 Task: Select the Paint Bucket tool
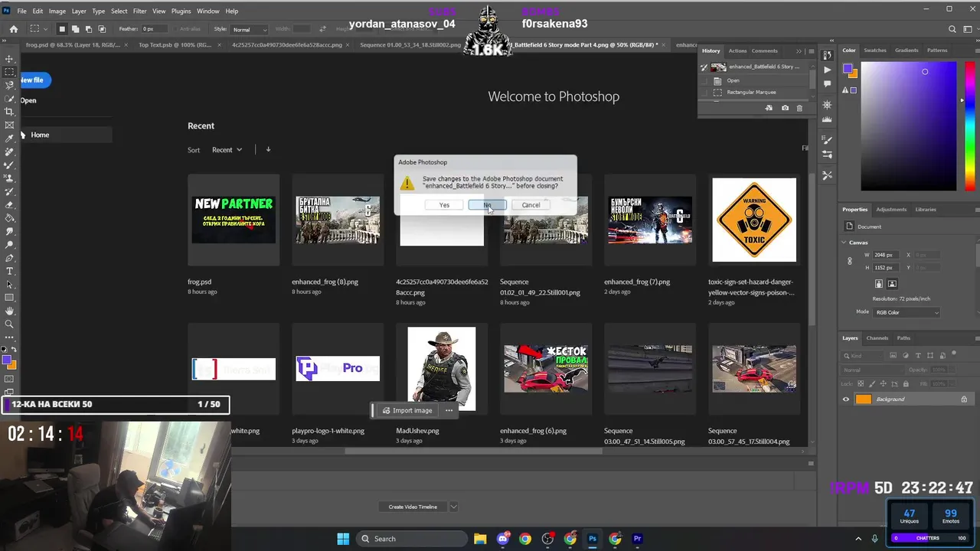(9, 218)
